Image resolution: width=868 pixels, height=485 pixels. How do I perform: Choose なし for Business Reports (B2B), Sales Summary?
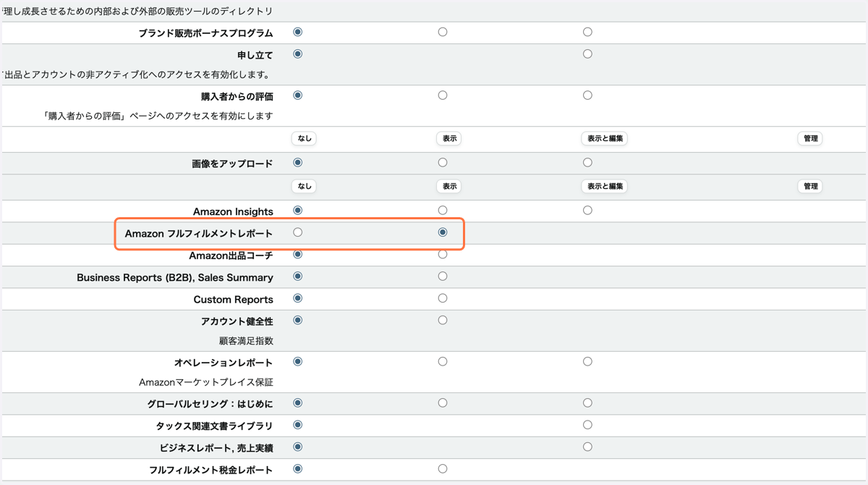[297, 276]
